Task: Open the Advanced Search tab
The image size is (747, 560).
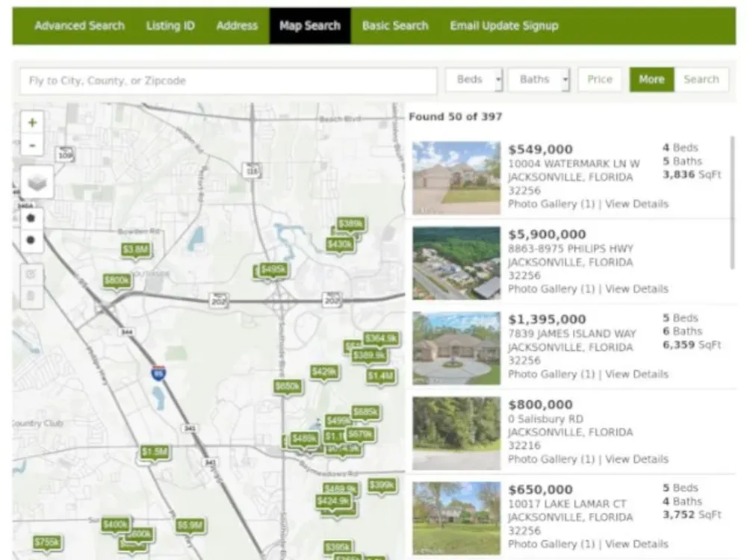Action: tap(80, 25)
